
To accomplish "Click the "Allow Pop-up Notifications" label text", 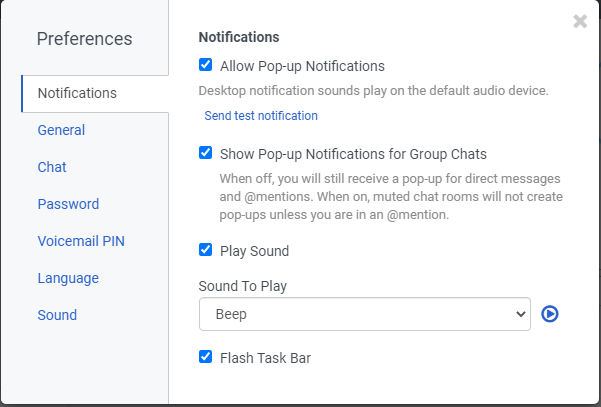I will 302,66.
